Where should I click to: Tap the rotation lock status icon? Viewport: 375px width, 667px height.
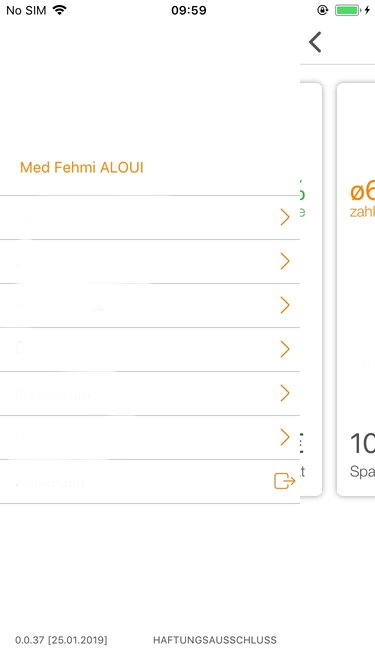(x=323, y=10)
